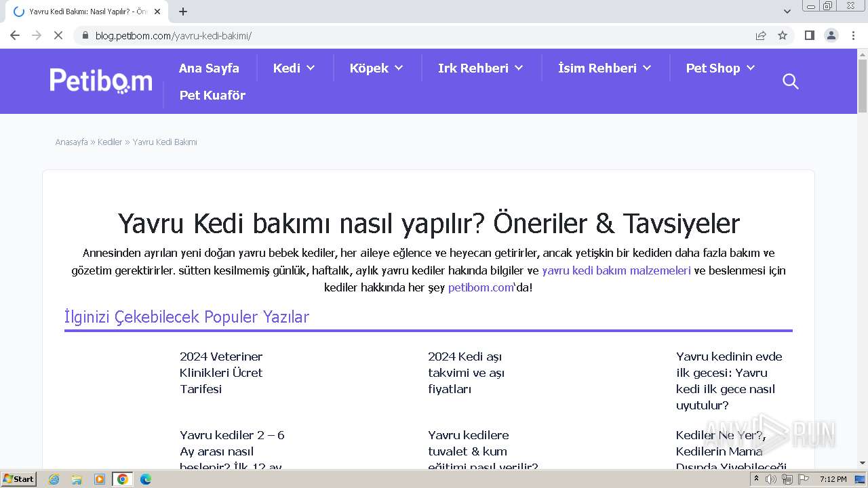
Task: View site information via the lock icon
Action: pyautogui.click(x=85, y=35)
